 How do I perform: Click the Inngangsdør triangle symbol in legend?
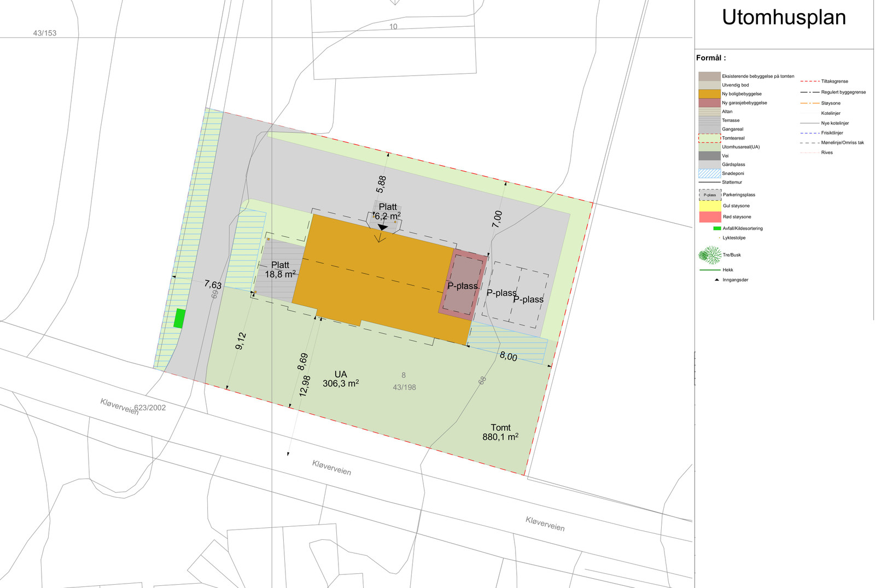tap(717, 280)
